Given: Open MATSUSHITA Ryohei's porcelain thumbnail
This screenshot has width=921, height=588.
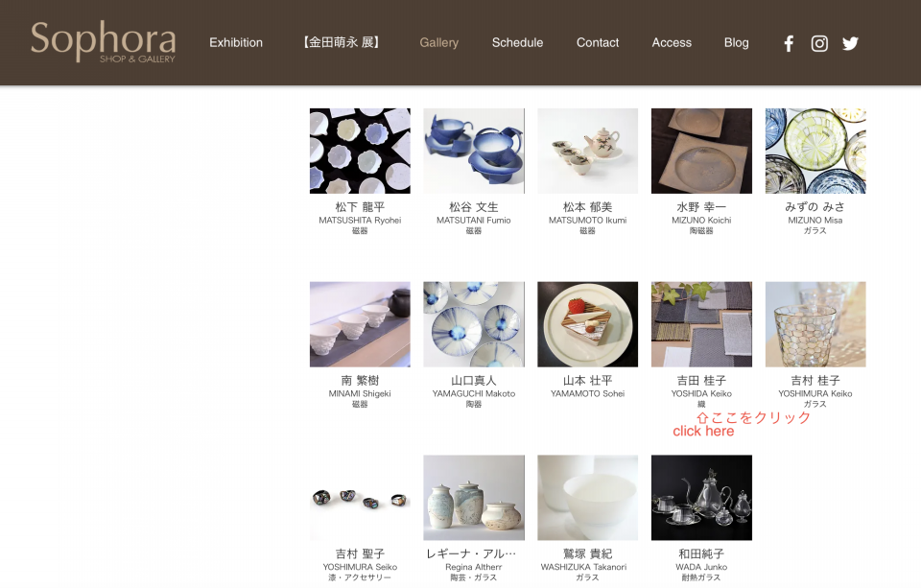Looking at the screenshot, I should [x=360, y=151].
